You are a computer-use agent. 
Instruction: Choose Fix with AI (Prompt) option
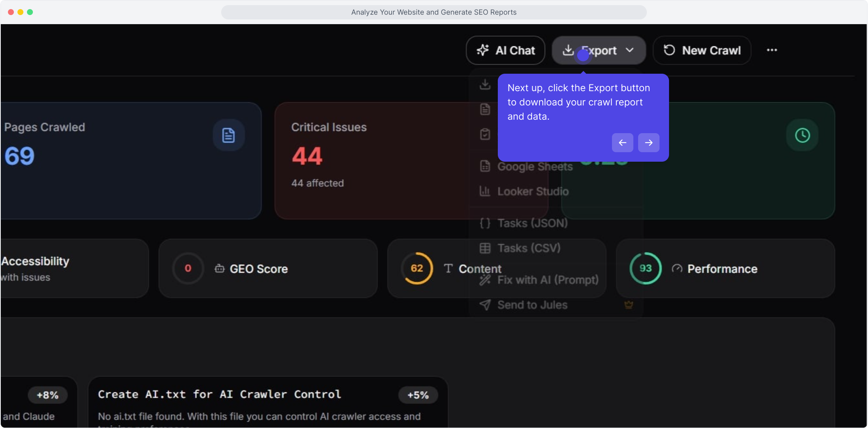(x=547, y=280)
